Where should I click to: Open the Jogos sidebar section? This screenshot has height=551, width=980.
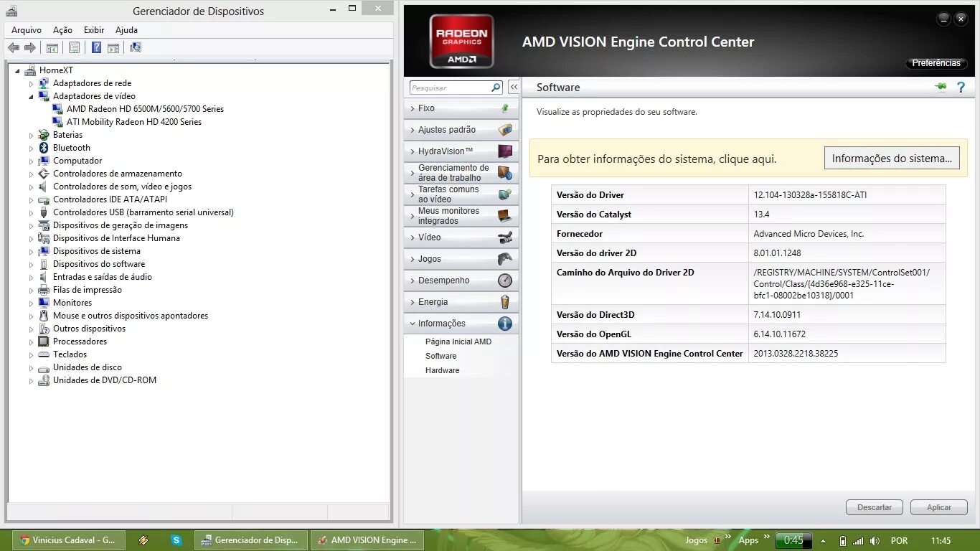[x=461, y=259]
